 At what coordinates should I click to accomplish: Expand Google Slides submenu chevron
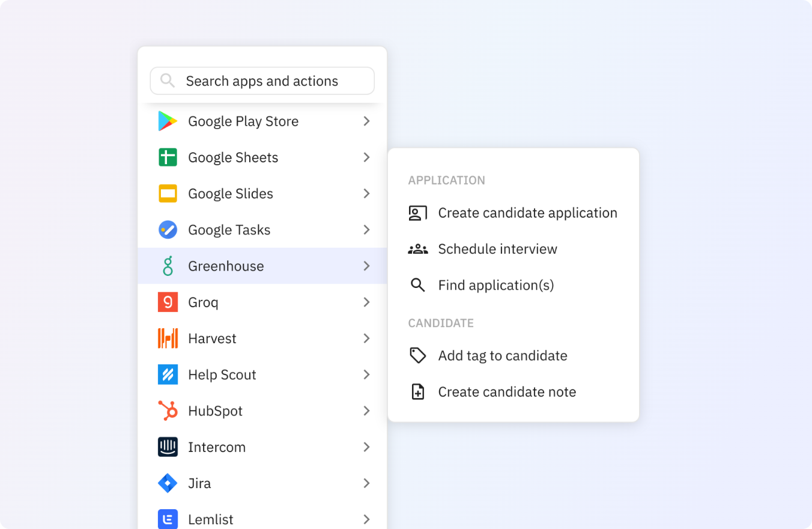[x=366, y=194]
